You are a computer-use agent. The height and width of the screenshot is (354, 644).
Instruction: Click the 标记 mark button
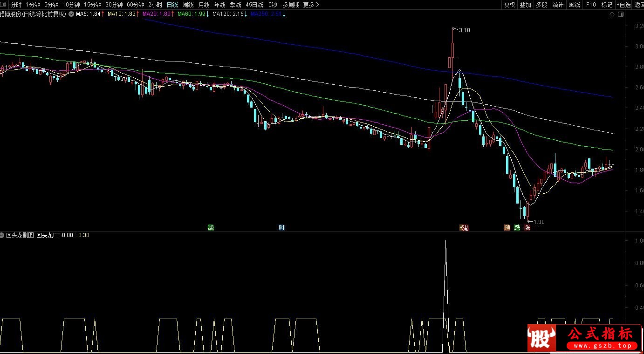coord(607,5)
